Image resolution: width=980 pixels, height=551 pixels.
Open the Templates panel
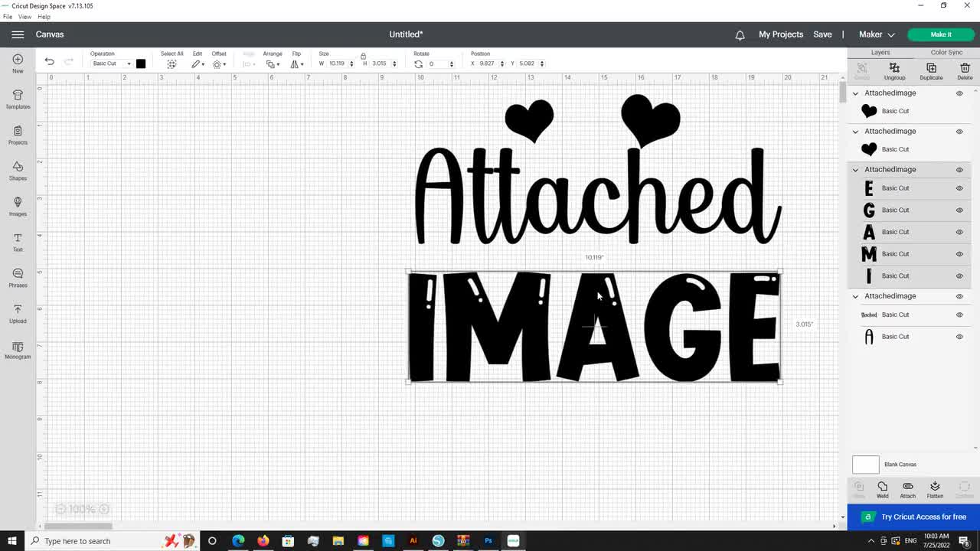[18, 99]
